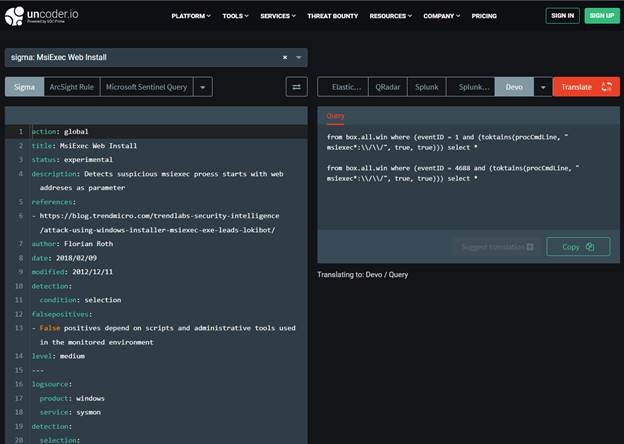Select Microsoft Sentinel Query source tab
Viewport: 624px width, 444px height.
(146, 87)
